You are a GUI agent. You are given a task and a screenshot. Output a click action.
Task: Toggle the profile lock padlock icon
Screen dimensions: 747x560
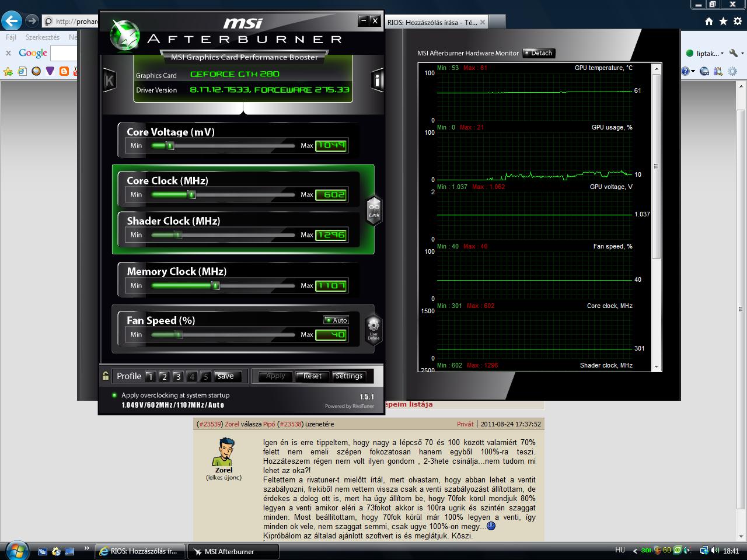pyautogui.click(x=106, y=376)
